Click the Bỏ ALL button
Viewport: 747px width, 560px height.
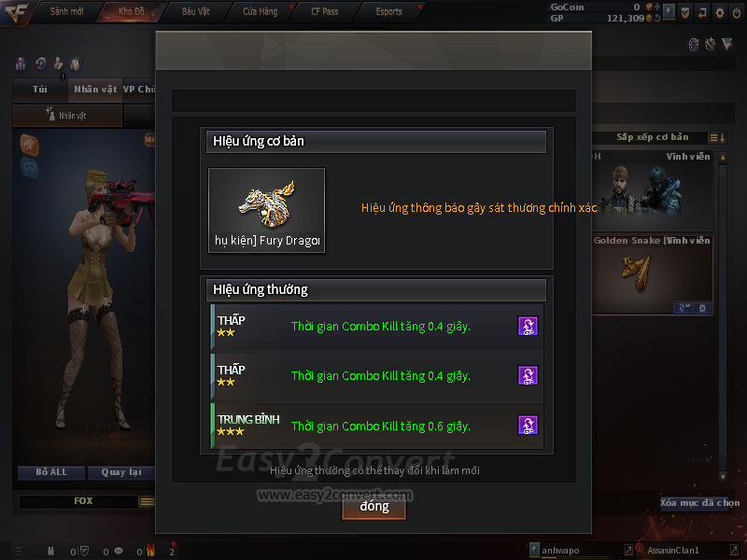click(x=51, y=472)
